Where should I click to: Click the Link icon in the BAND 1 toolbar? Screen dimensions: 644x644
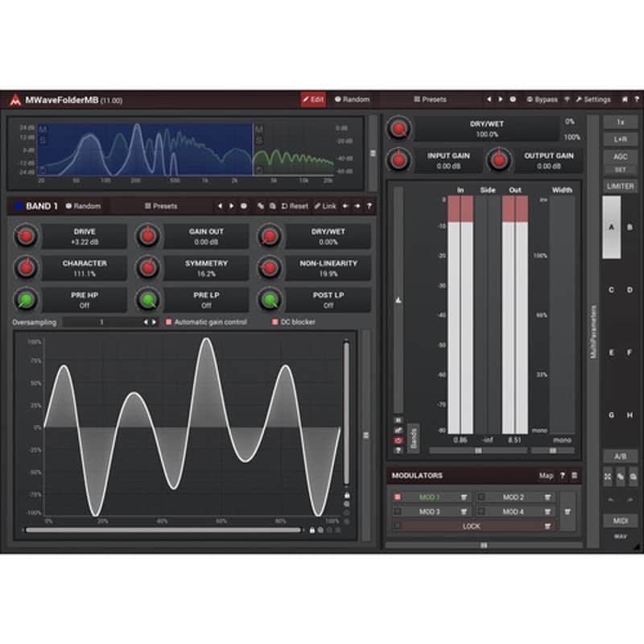[323, 206]
